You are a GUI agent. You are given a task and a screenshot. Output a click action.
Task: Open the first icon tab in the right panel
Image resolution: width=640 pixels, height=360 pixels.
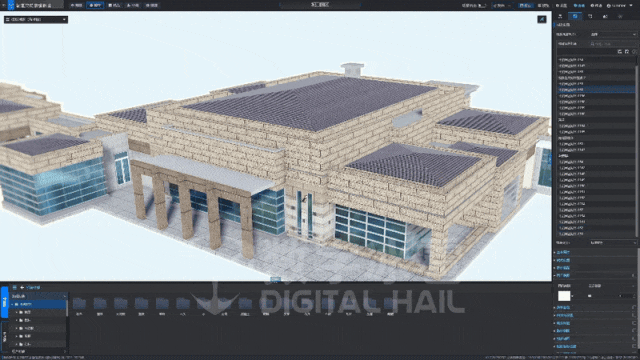click(x=560, y=16)
